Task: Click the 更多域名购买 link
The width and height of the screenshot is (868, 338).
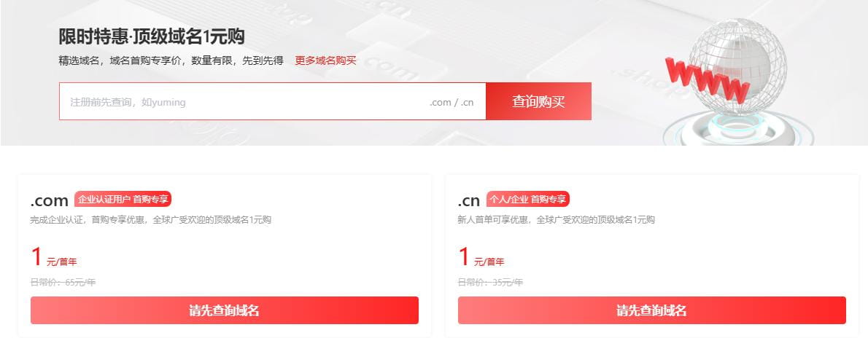Action: 325,61
